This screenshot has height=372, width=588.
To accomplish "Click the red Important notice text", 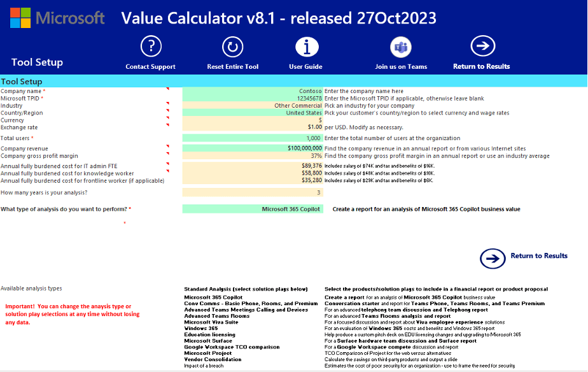I will click(x=73, y=314).
